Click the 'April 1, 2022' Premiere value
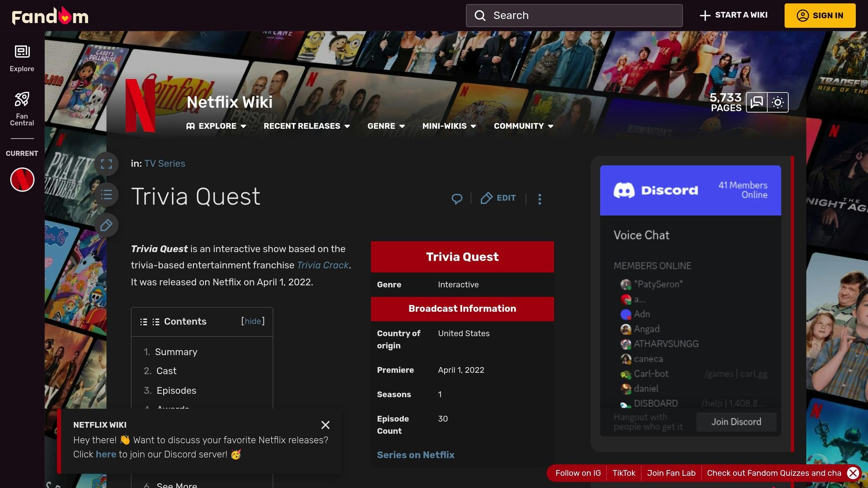The height and width of the screenshot is (488, 868). pyautogui.click(x=461, y=370)
